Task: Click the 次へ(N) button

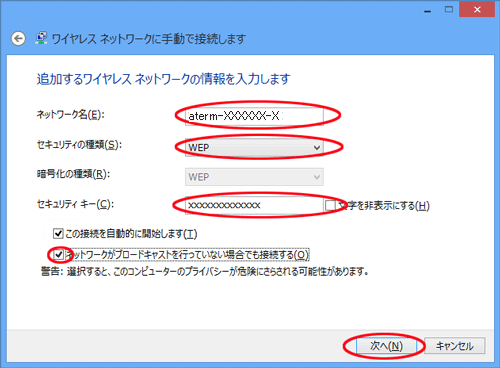Action: 386,346
